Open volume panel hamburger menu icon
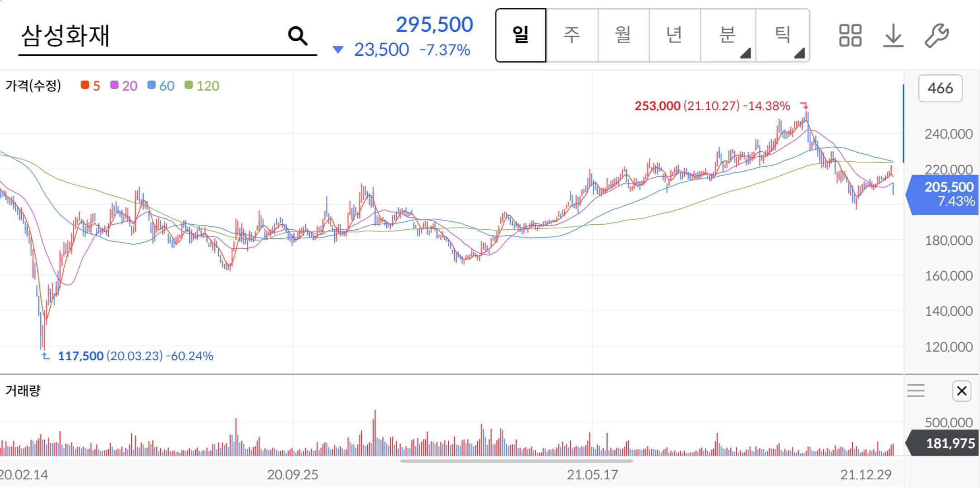Screen dimensions: 980x488 click(916, 391)
